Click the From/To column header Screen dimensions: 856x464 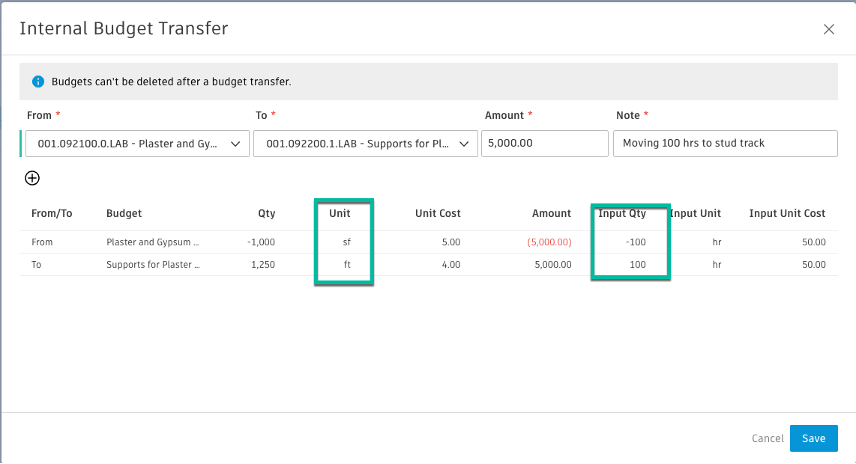[51, 213]
